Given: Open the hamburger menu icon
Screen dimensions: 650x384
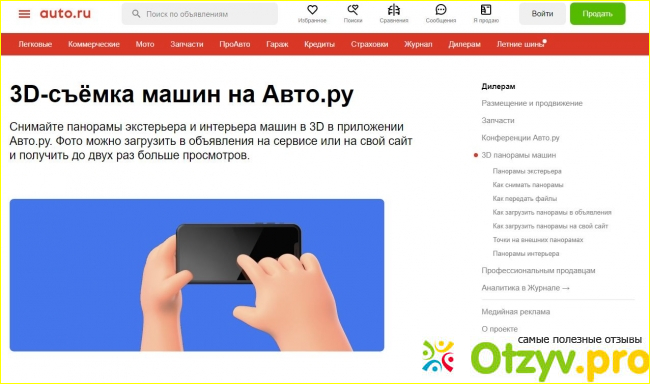Looking at the screenshot, I should click(24, 14).
